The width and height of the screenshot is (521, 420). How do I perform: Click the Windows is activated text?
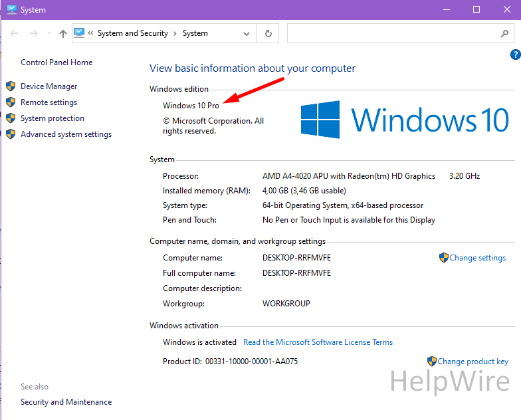coord(199,342)
